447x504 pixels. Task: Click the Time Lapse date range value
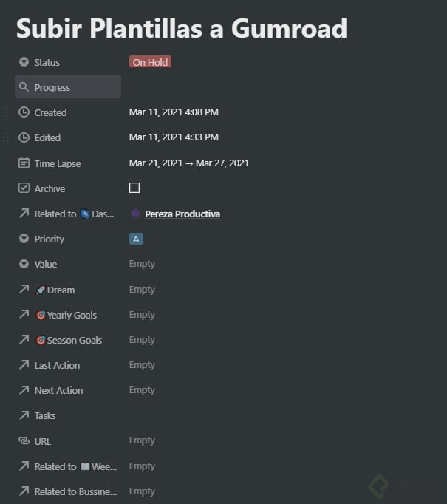pyautogui.click(x=188, y=163)
